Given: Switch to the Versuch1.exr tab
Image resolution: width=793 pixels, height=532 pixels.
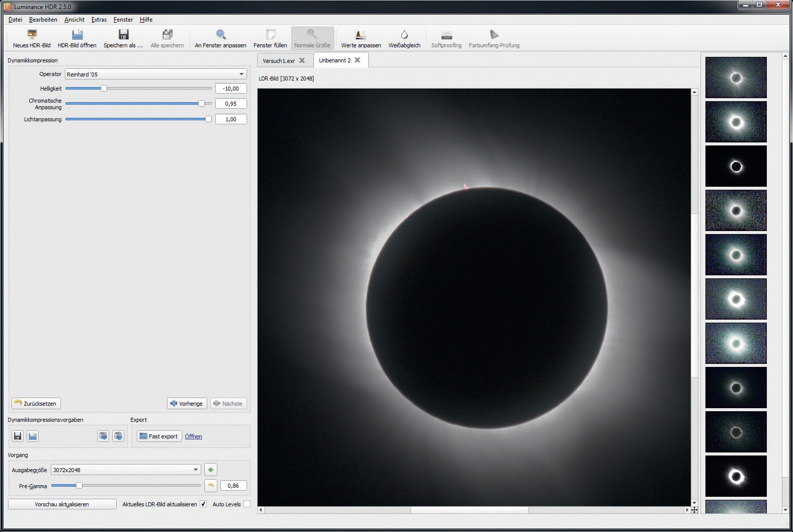Looking at the screenshot, I should click(x=279, y=60).
